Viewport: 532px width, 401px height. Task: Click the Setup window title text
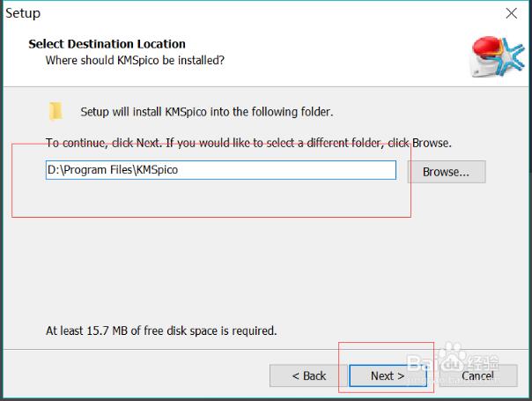(x=23, y=14)
